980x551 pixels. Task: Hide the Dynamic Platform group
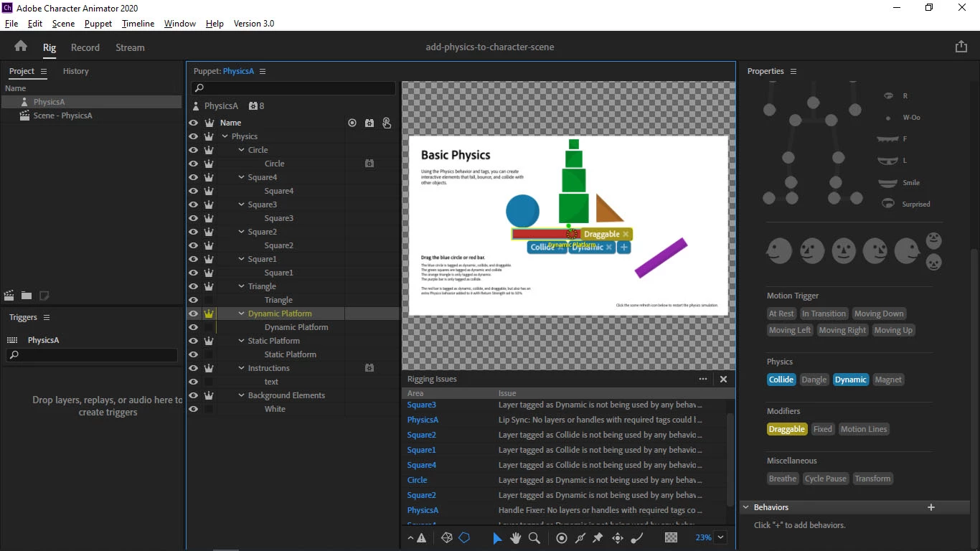pos(193,314)
